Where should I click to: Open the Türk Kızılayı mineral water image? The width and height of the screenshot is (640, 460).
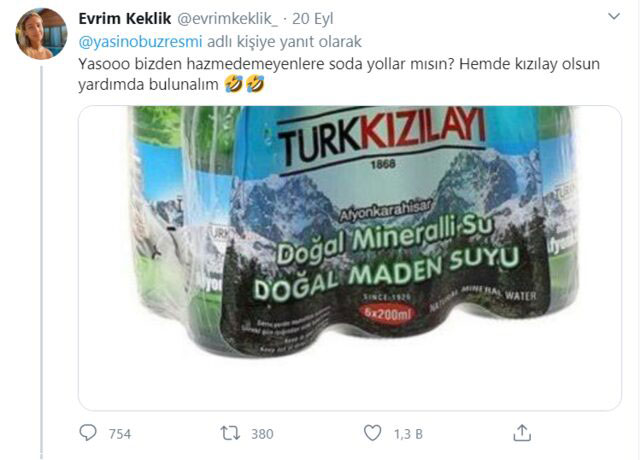(350, 258)
